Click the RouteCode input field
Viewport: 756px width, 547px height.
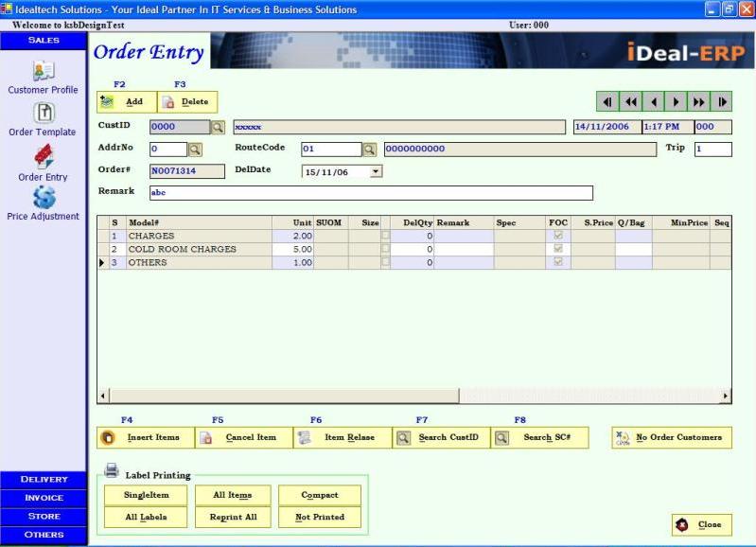tap(331, 149)
